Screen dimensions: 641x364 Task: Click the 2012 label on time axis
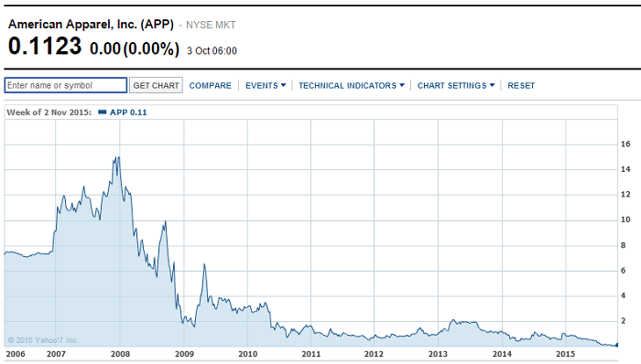coord(374,354)
